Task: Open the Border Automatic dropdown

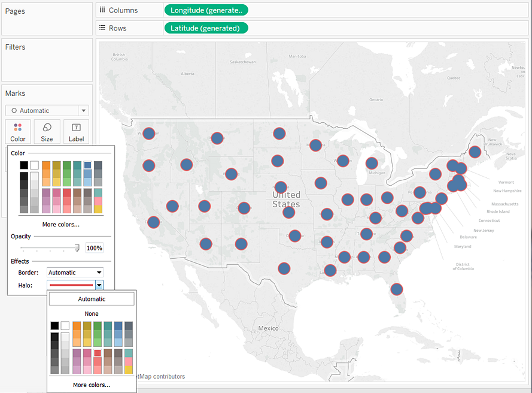Action: click(x=75, y=273)
